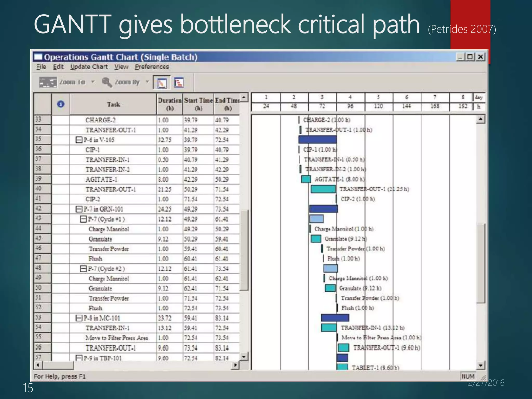Collapse the P-8 in MC-101 group
The height and width of the screenshot is (399, 532).
pos(79,318)
